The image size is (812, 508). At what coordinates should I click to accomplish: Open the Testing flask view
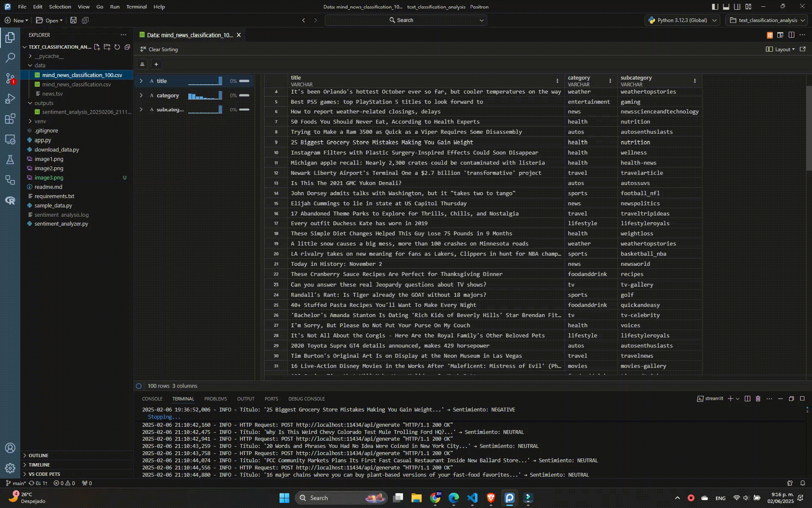point(10,160)
